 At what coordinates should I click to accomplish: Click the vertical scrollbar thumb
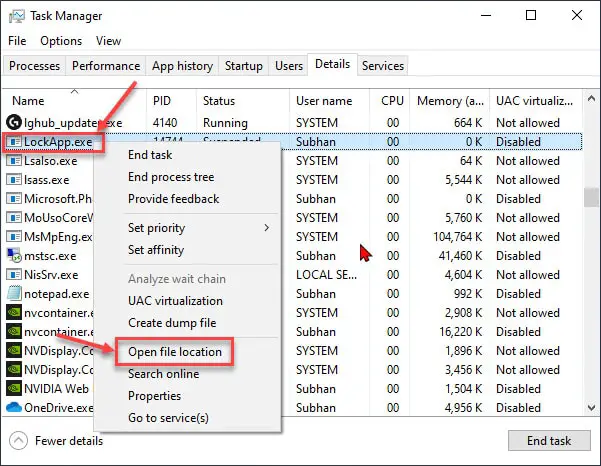pos(591,197)
